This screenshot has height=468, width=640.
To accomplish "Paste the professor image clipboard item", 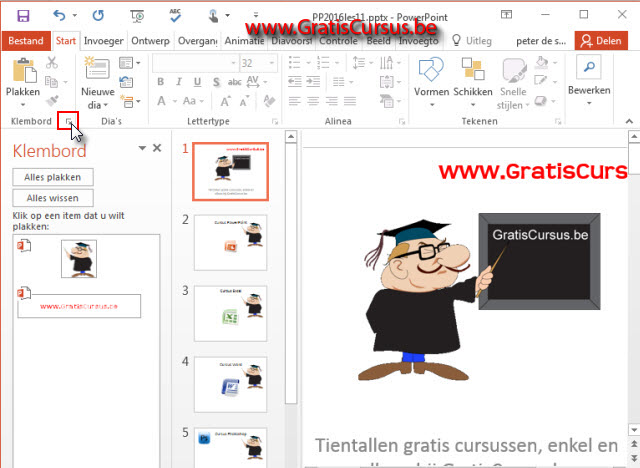I will (79, 259).
